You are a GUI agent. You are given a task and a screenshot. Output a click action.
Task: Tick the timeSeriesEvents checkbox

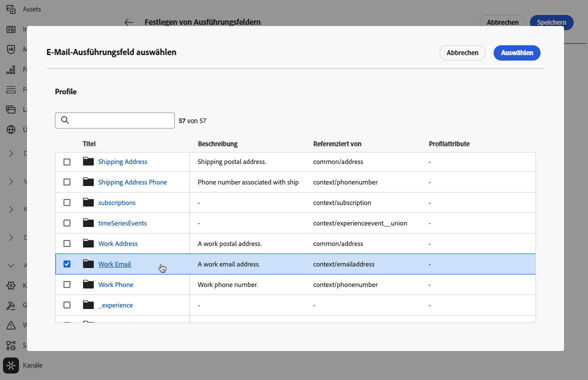[67, 223]
